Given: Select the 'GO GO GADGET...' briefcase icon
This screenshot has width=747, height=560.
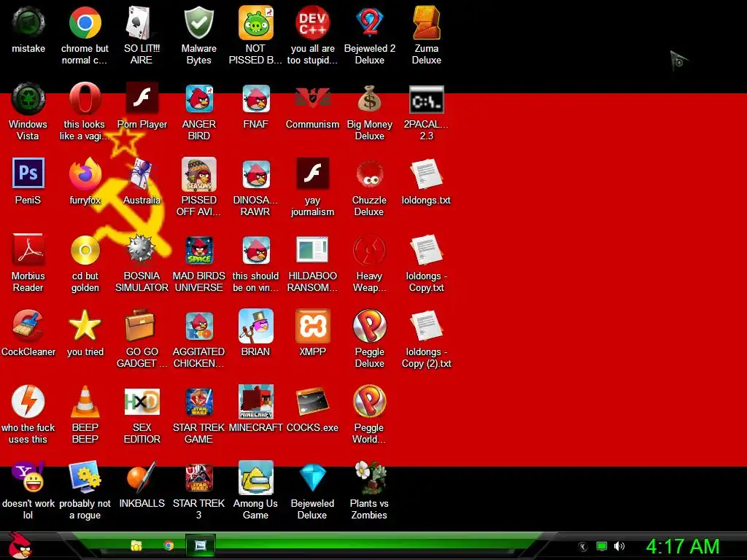Looking at the screenshot, I should click(142, 326).
